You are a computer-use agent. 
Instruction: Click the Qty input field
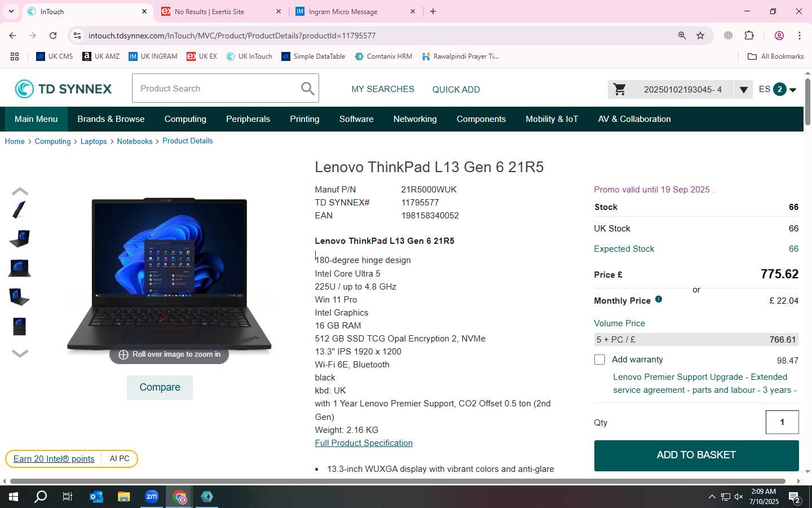pyautogui.click(x=782, y=422)
